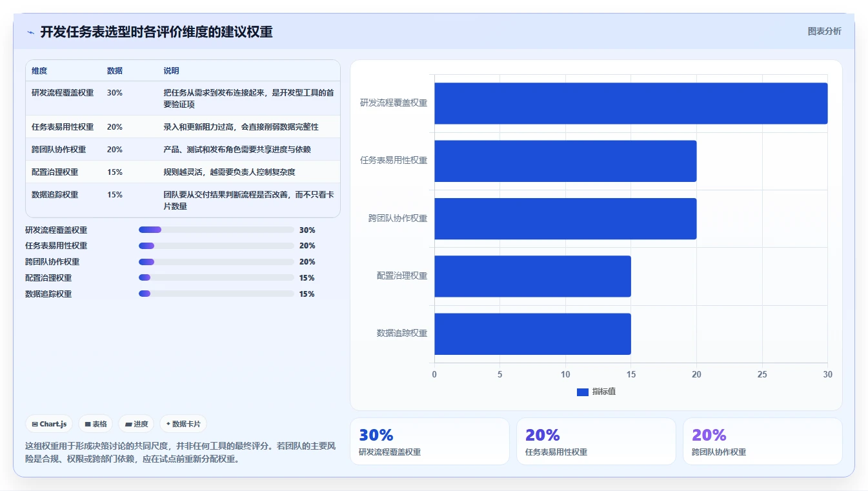
Task: Click the 说明 table column header
Action: coord(171,71)
